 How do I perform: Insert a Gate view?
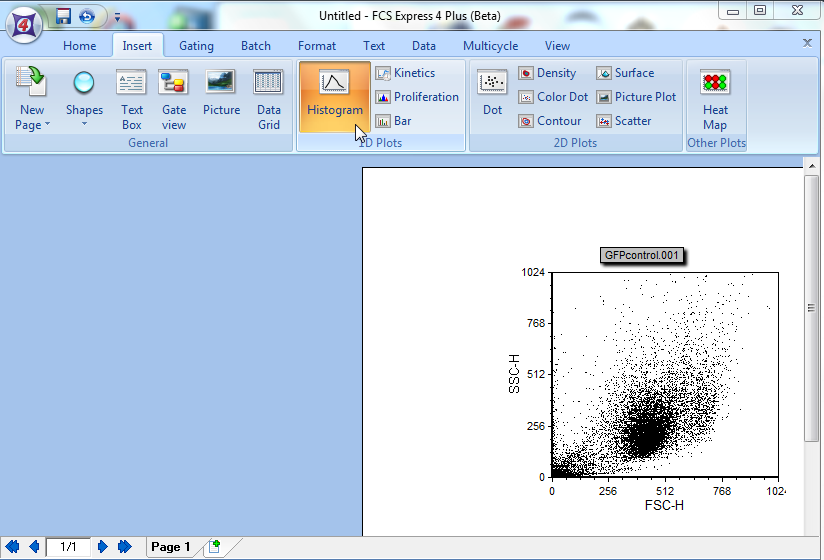[x=173, y=98]
